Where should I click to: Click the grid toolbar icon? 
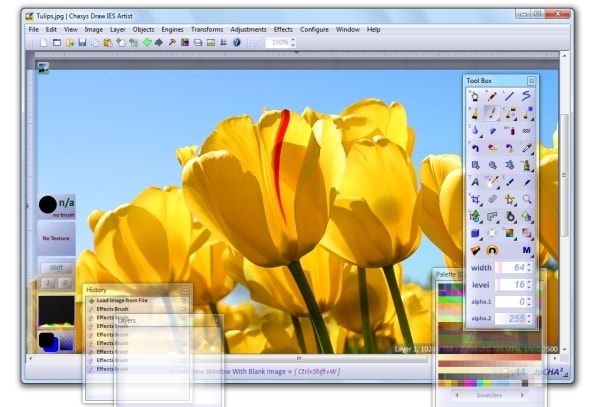coord(224,42)
